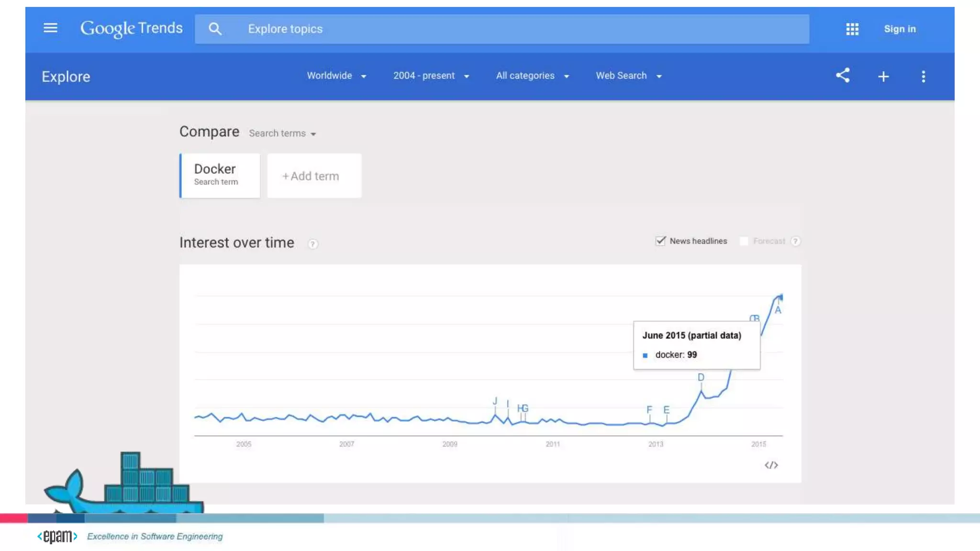Open the 2004 - present date range dropdown

(x=431, y=76)
